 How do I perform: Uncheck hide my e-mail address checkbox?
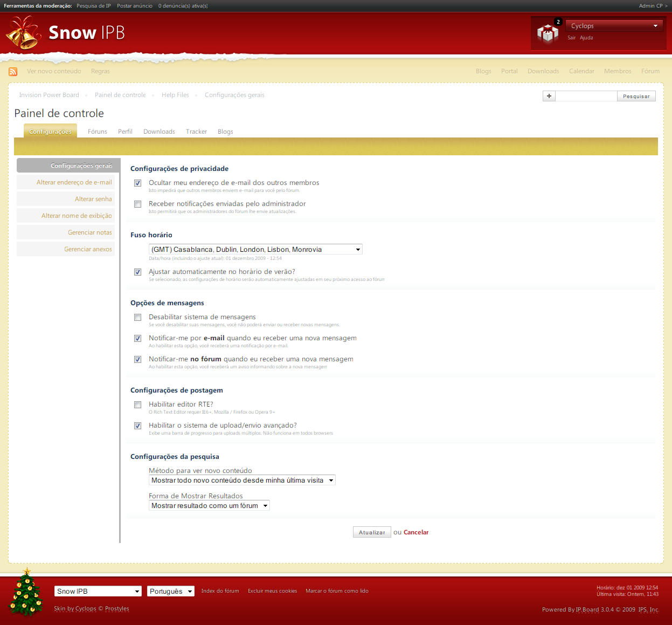pos(138,183)
